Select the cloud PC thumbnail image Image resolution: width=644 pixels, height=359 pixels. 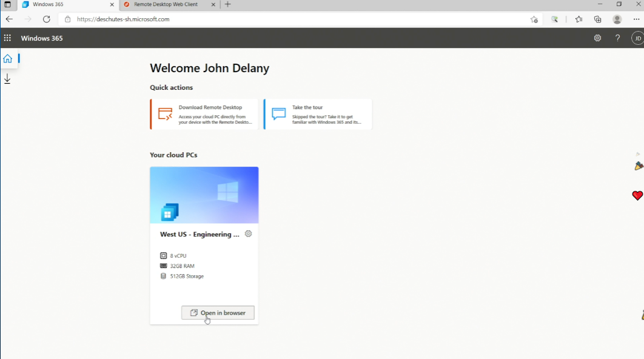coord(204,195)
